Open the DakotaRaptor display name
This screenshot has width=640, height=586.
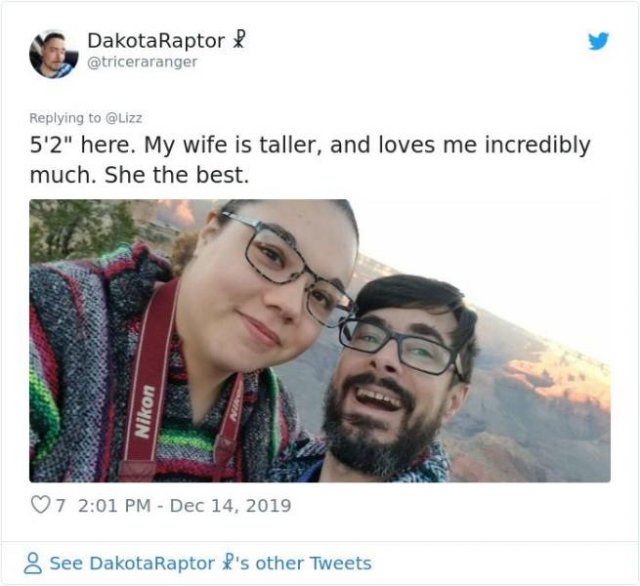pos(156,40)
